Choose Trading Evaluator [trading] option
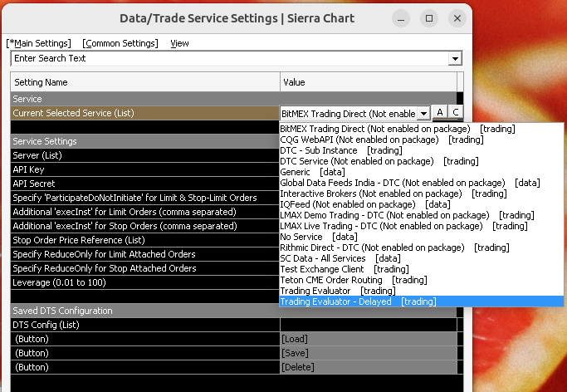Image resolution: width=567 pixels, height=392 pixels. [x=422, y=292]
